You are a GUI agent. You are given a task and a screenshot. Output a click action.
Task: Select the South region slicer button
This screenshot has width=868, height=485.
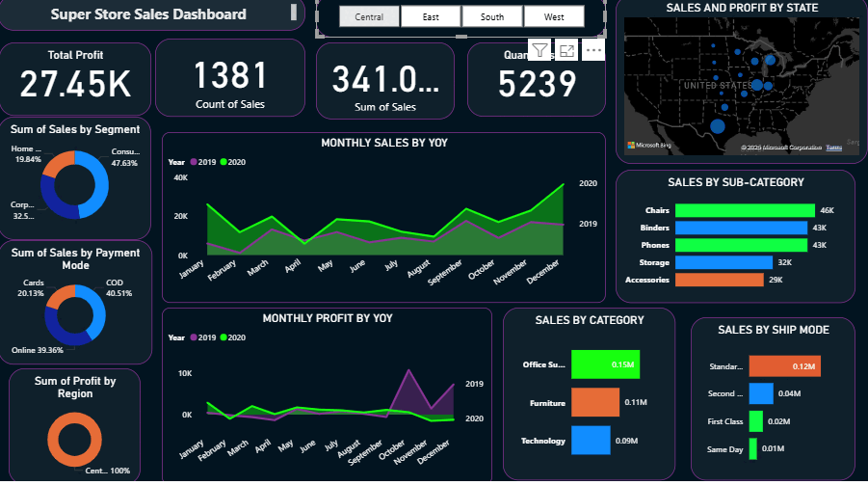point(492,16)
